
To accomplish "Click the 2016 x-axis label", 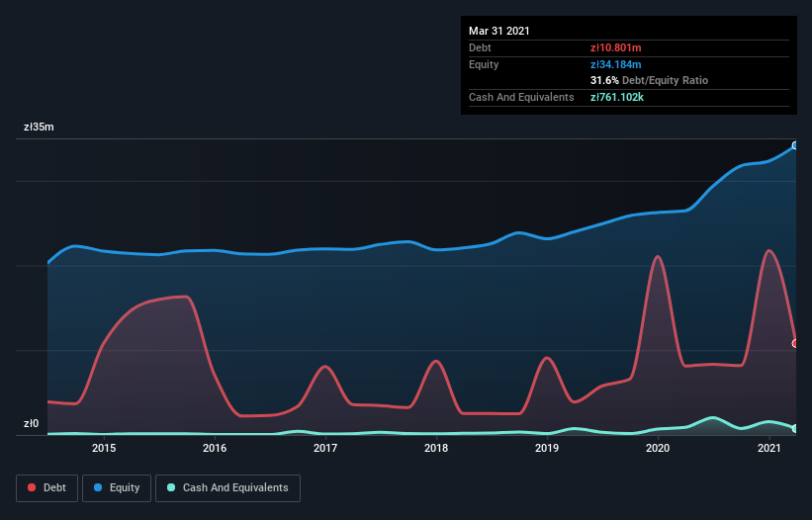I will point(215,448).
